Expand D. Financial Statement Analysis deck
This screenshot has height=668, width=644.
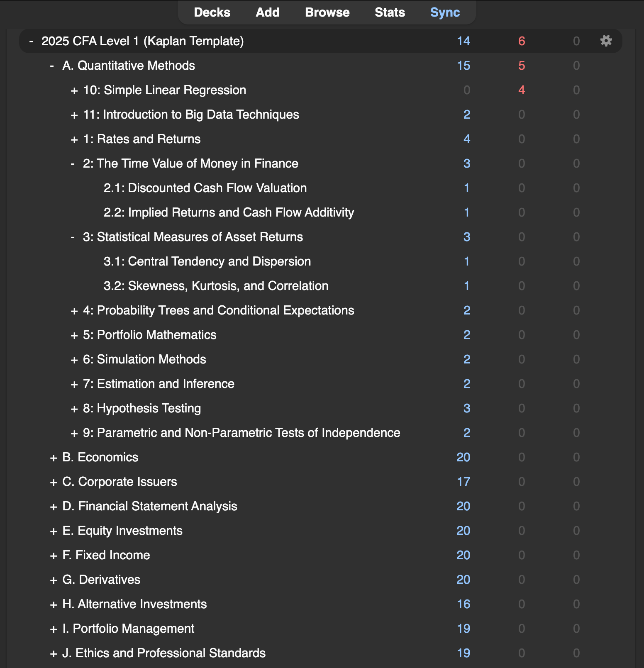54,507
